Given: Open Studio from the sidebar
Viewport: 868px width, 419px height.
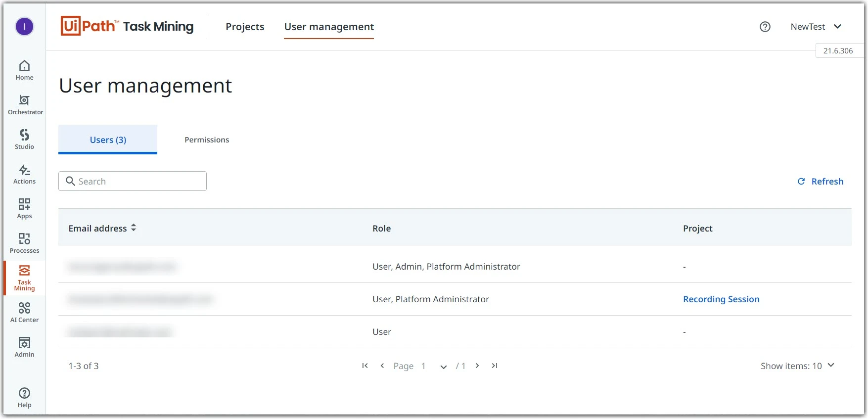Looking at the screenshot, I should pos(24,140).
